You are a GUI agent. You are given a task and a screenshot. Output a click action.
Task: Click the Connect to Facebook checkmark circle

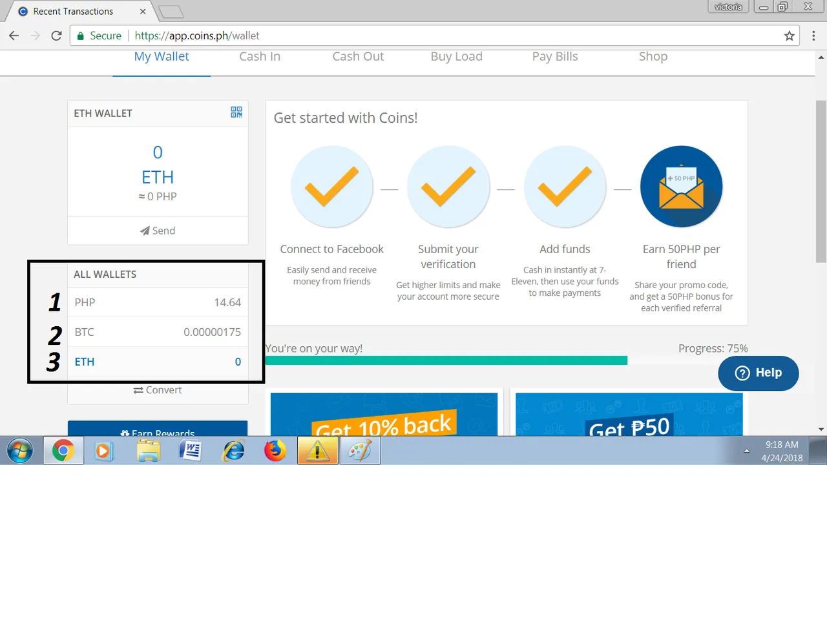coord(332,187)
